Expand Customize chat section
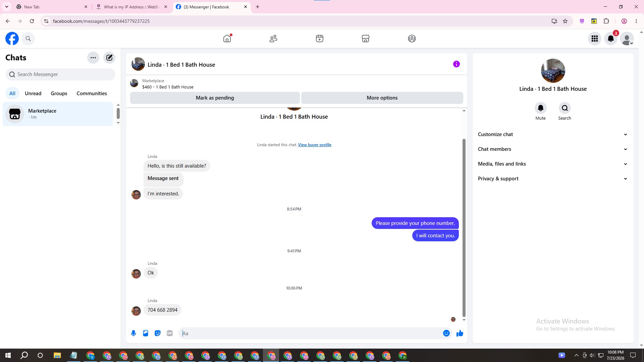644x362 pixels. coord(553,134)
